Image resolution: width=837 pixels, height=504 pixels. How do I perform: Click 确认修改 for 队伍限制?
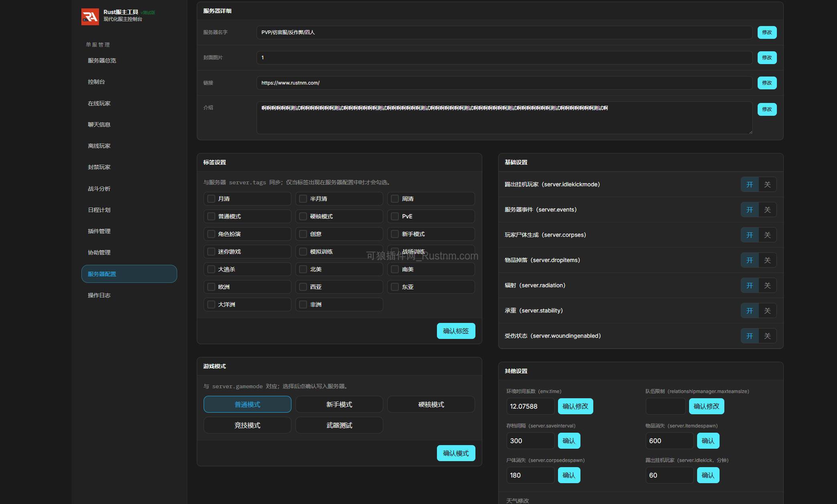706,406
